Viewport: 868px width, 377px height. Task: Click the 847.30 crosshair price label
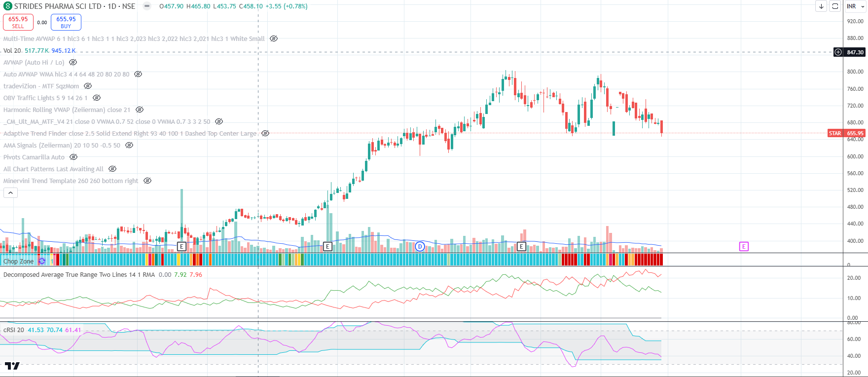[855, 52]
